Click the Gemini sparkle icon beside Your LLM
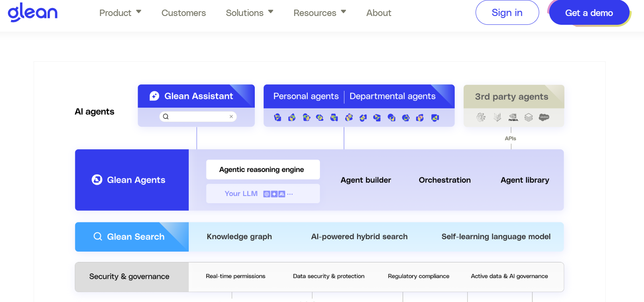Screen dimensions: 644x302 pyautogui.click(x=274, y=194)
